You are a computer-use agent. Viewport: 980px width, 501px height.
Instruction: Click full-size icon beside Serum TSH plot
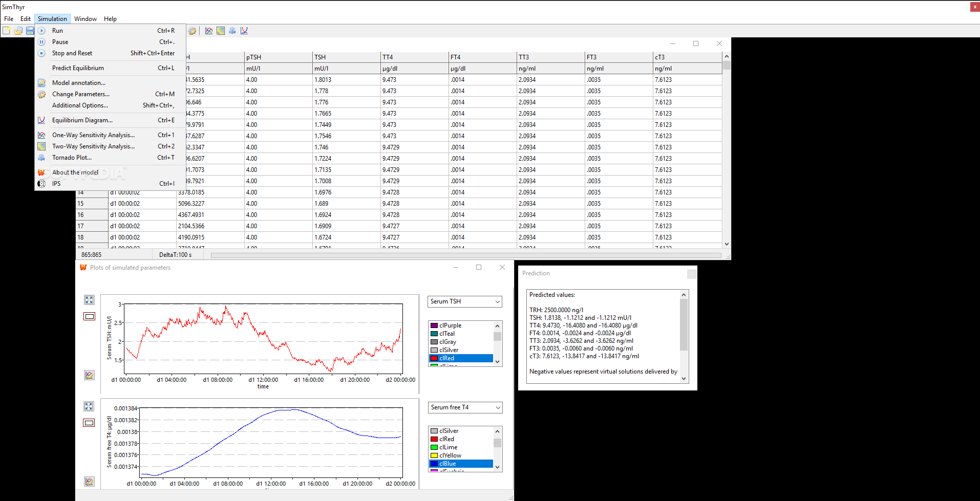tap(89, 300)
